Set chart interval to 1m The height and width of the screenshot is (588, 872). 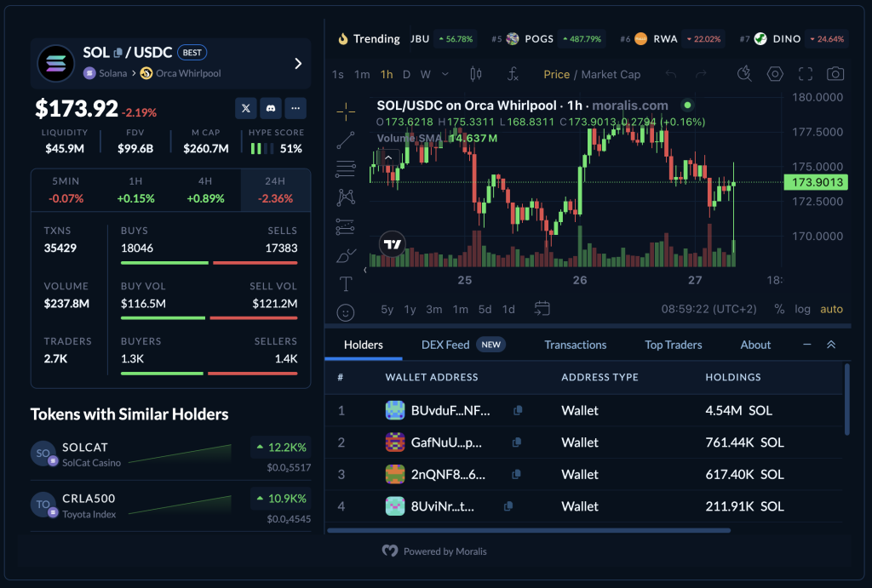tap(362, 75)
